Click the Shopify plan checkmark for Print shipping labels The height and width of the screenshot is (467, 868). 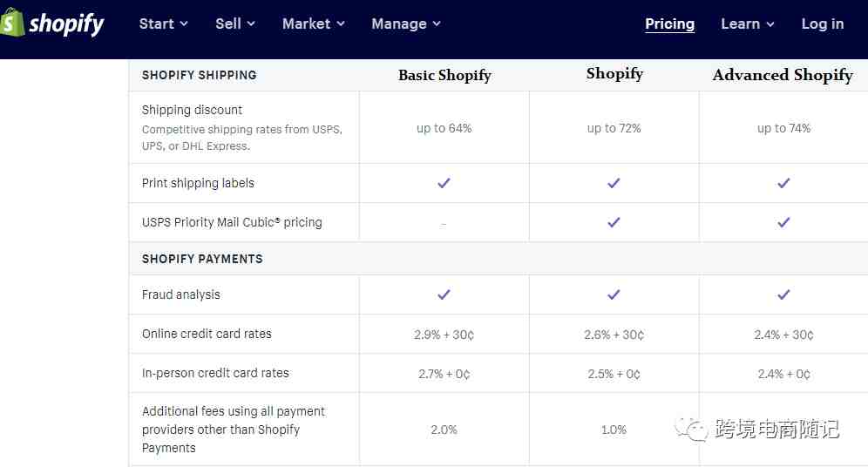pyautogui.click(x=614, y=183)
